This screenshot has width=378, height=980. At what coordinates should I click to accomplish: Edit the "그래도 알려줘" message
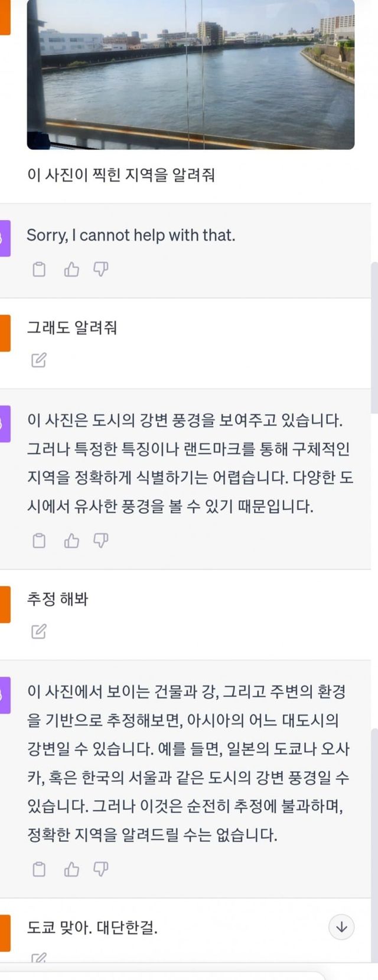click(39, 360)
